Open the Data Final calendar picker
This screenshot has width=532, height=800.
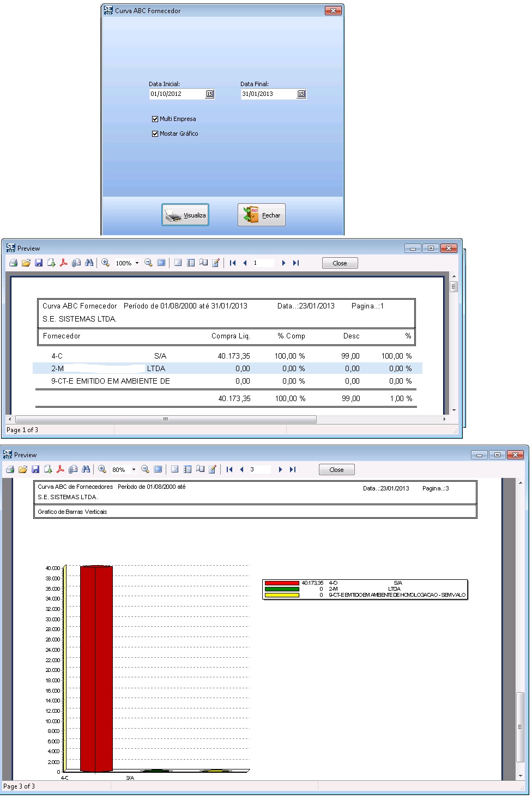(301, 94)
